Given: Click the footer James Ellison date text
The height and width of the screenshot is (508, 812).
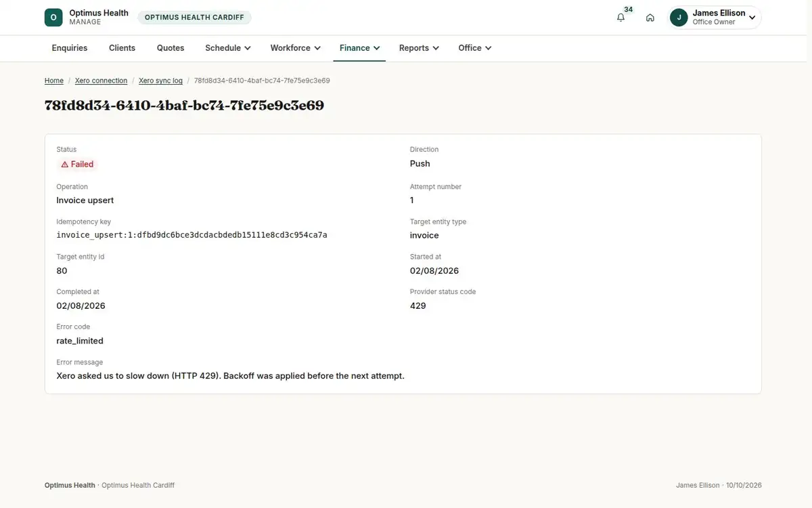Looking at the screenshot, I should point(719,485).
